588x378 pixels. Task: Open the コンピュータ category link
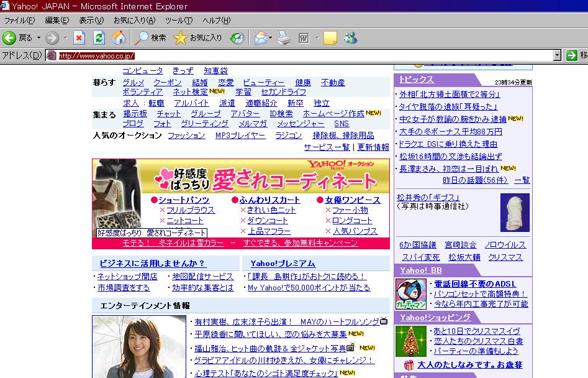[x=143, y=71]
